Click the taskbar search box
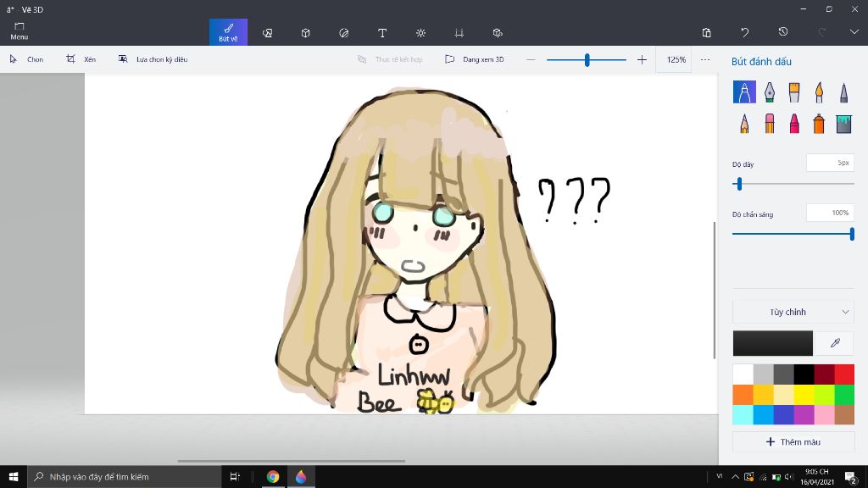This screenshot has height=488, width=868. point(124,476)
